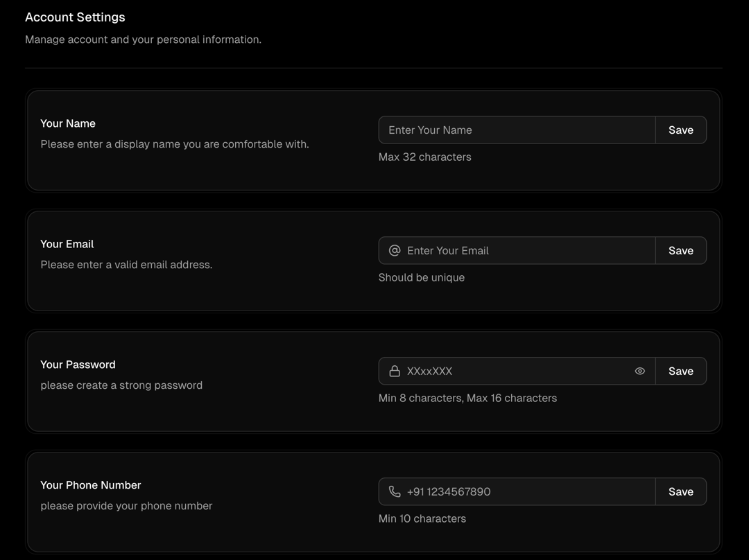Click 'Min 8 characters, Max 16 characters' hint
The width and height of the screenshot is (749, 560).
(467, 398)
